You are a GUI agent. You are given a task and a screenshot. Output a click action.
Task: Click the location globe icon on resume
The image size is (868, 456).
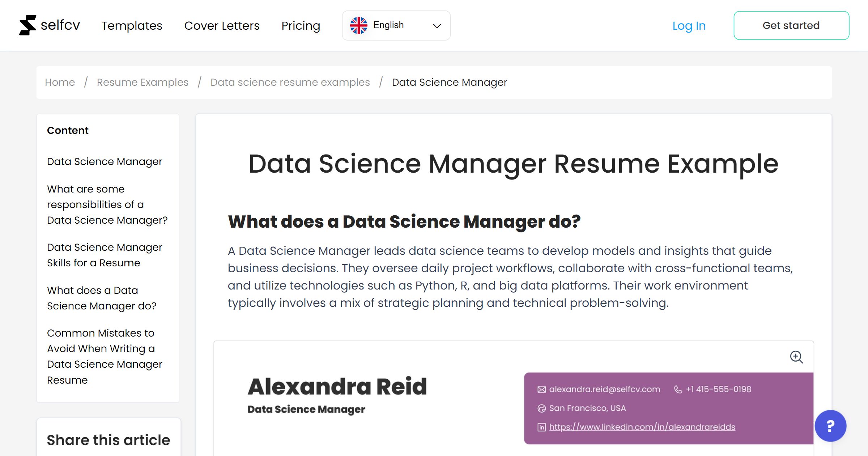click(x=541, y=408)
